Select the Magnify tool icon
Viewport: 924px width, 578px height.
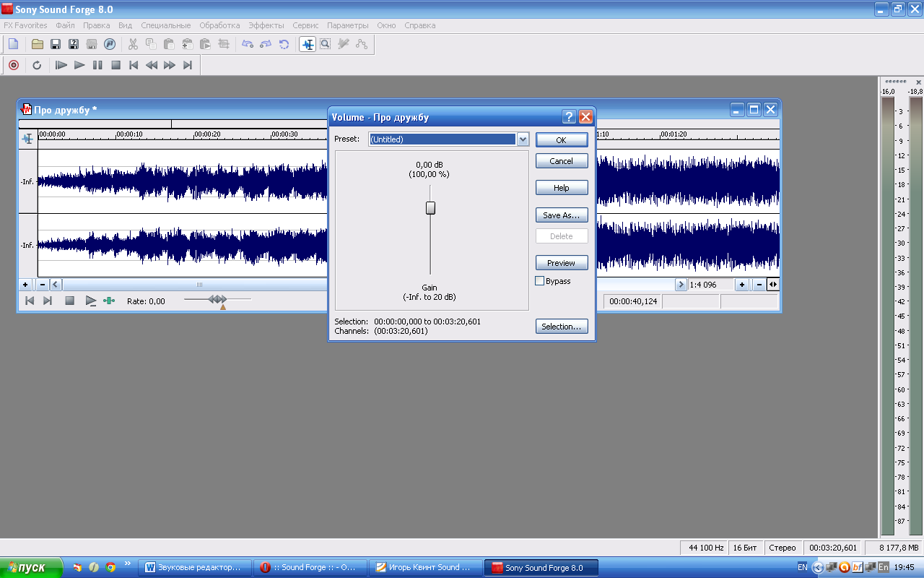(x=326, y=44)
